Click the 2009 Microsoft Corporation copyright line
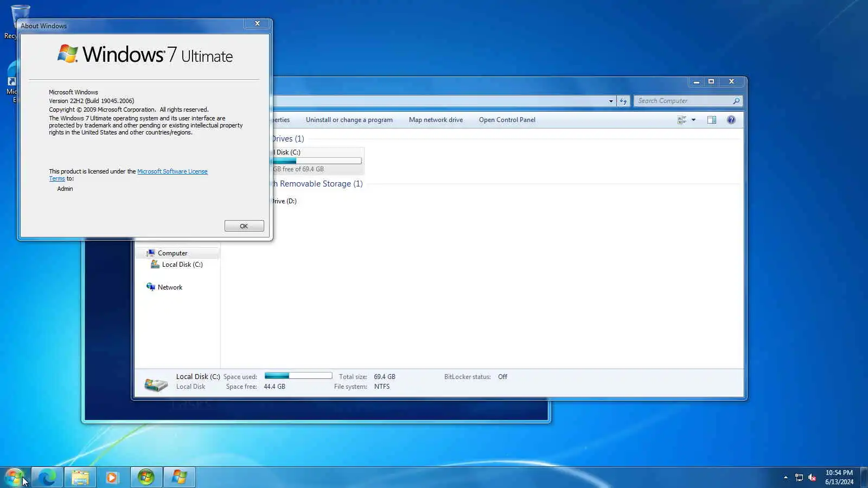Screen dimensions: 868x488 (129, 110)
